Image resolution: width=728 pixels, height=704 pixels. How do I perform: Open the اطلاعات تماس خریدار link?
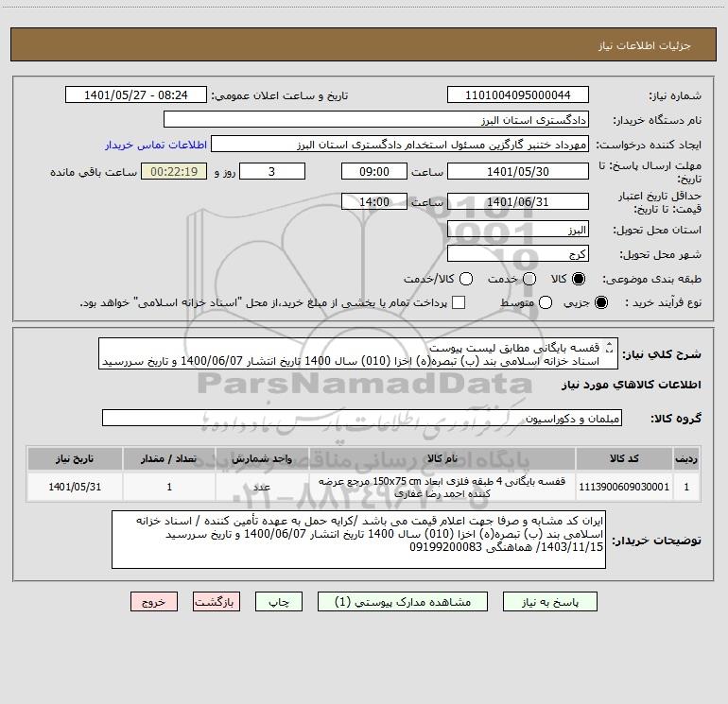coord(156,145)
